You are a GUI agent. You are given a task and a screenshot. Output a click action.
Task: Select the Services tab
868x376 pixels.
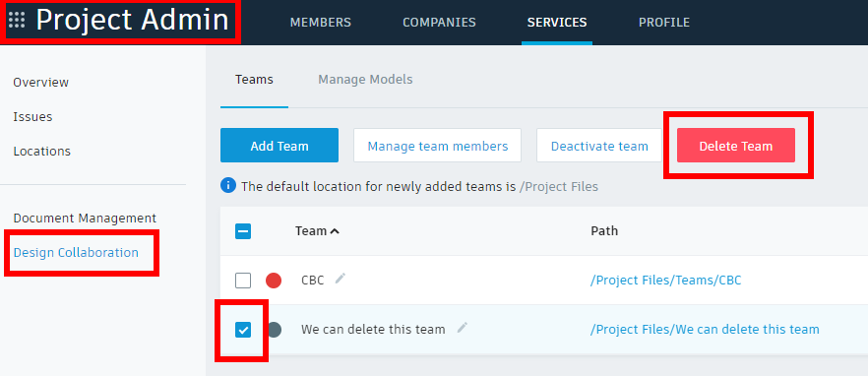[x=557, y=23]
